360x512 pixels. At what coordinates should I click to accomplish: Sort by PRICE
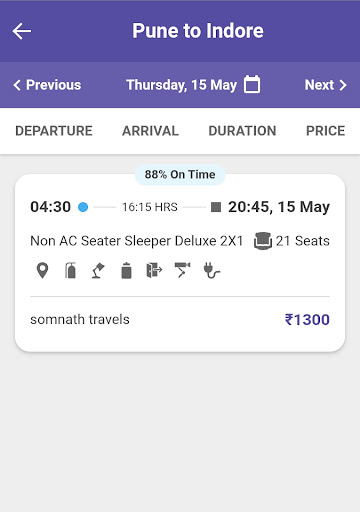[x=326, y=131]
